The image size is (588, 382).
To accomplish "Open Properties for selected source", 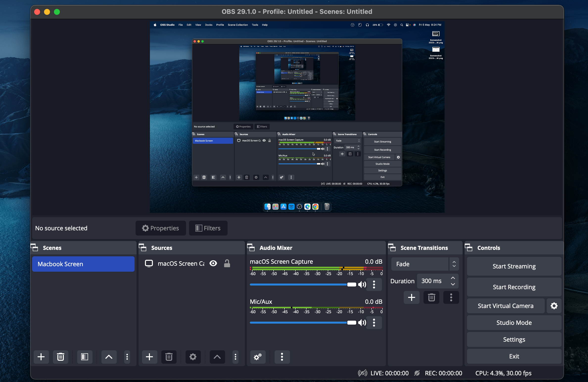I will click(161, 228).
